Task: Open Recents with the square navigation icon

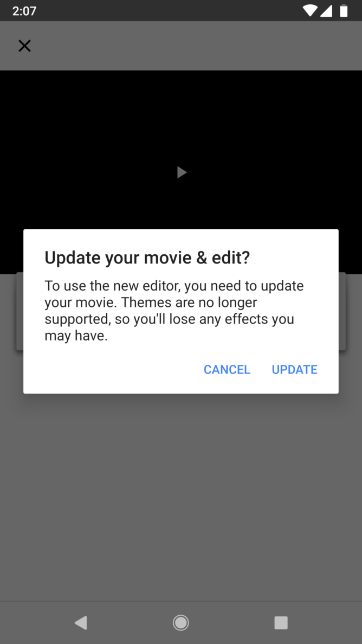Action: [x=281, y=623]
